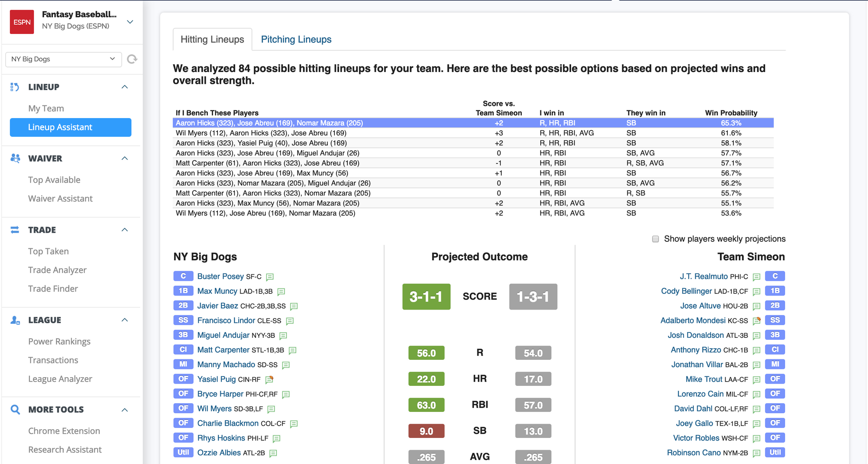This screenshot has height=464, width=868.
Task: Open the note icon beside Miguel Andujar
Action: 283,336
